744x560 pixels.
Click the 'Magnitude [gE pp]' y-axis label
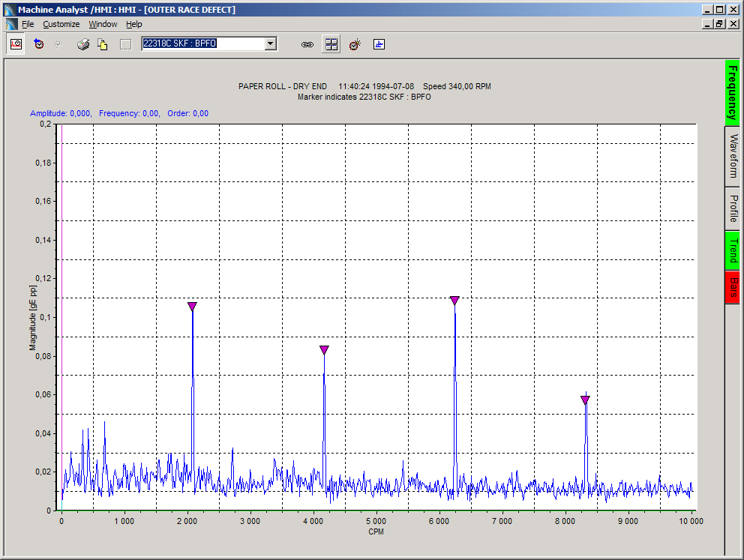click(33, 318)
